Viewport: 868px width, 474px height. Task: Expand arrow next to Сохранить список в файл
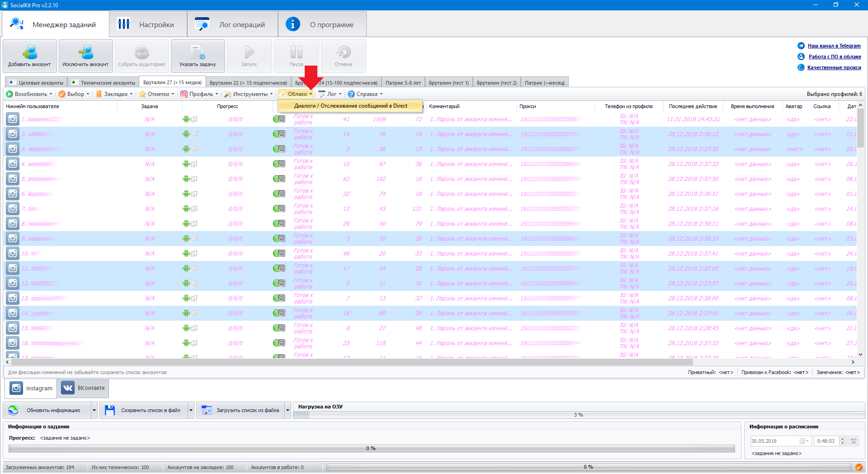pos(191,410)
